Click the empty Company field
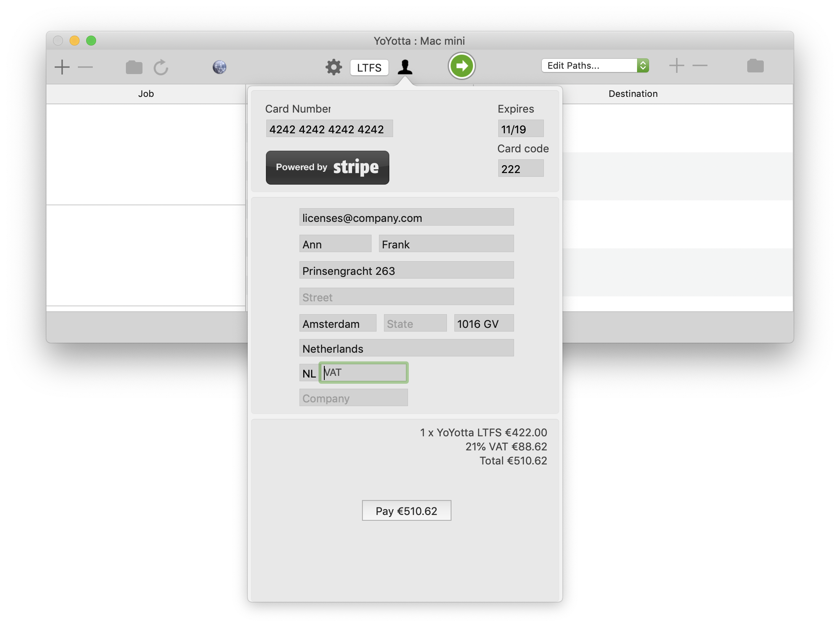 tap(353, 398)
